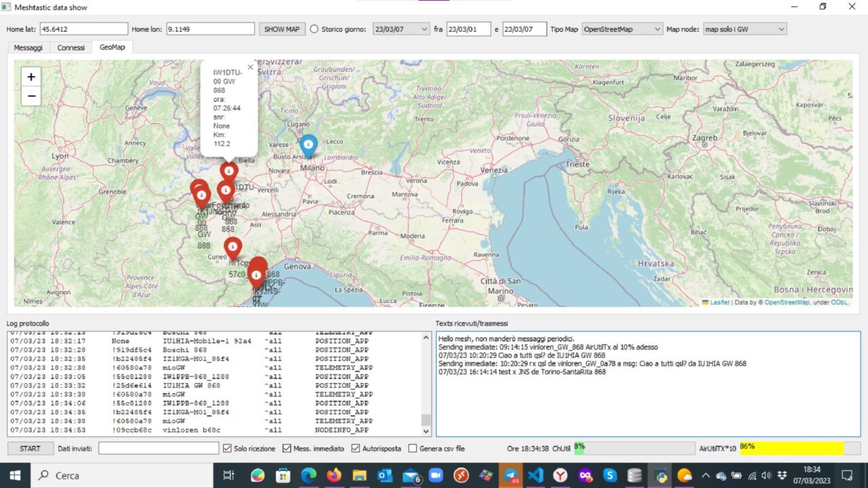This screenshot has height=488, width=868.
Task: Zoom out the map with minus button
Action: click(31, 96)
